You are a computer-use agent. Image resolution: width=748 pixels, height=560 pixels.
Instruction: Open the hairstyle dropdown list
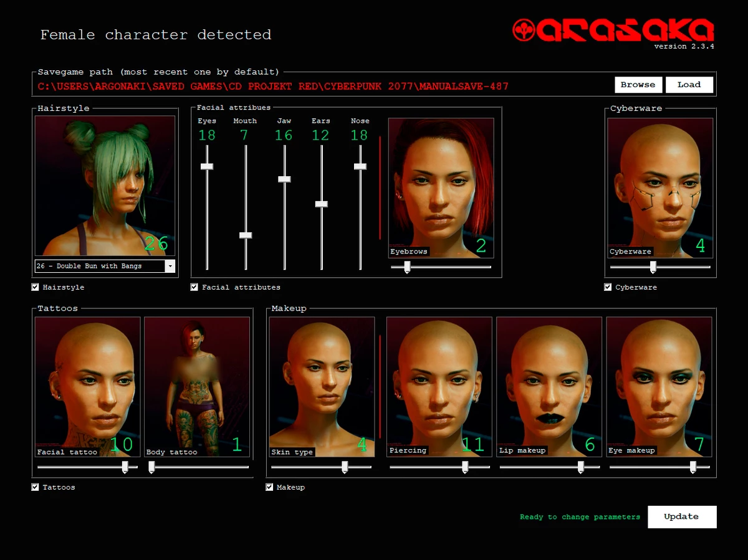[x=170, y=266]
